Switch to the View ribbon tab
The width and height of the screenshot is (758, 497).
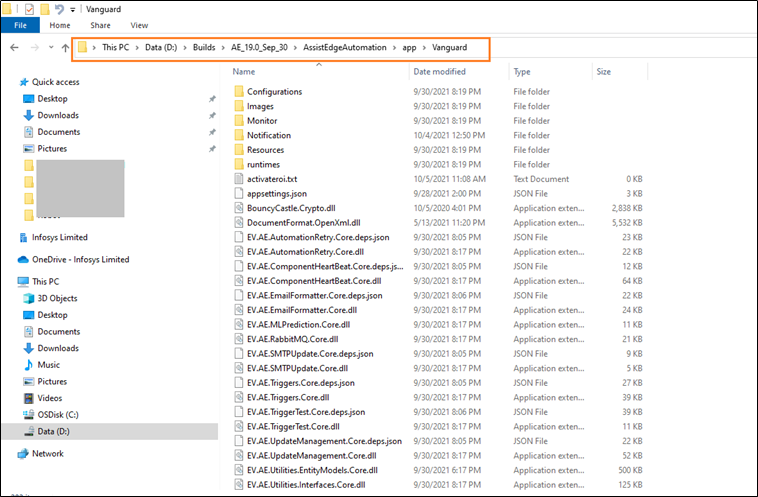click(x=139, y=24)
